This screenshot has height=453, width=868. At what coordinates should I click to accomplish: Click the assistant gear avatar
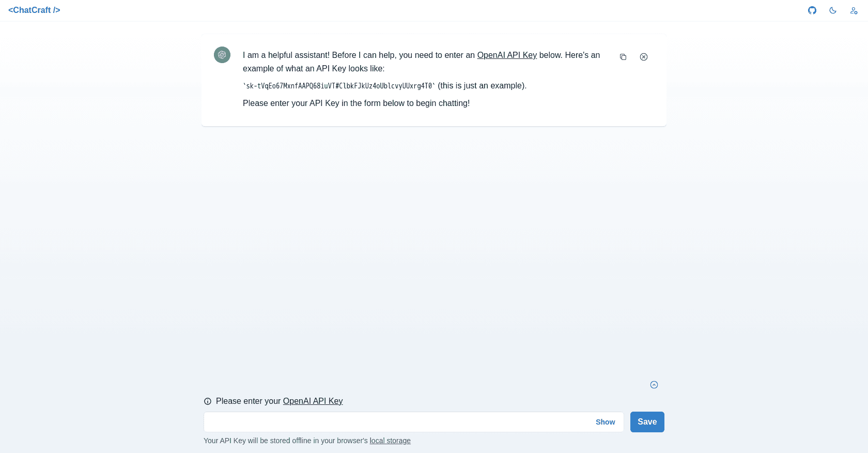pyautogui.click(x=222, y=54)
